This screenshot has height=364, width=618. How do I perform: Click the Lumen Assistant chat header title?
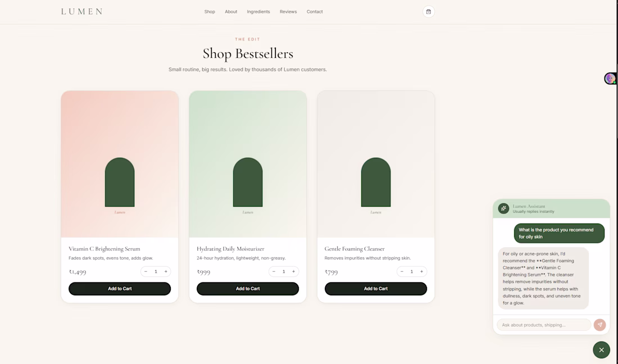click(x=529, y=206)
